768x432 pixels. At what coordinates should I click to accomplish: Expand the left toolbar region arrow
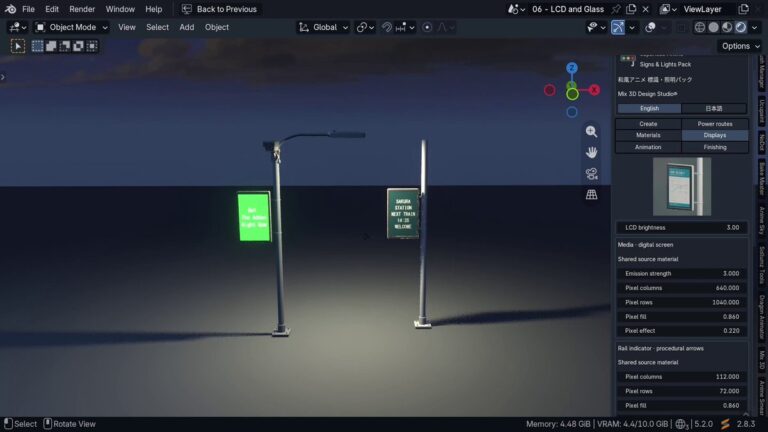pyautogui.click(x=3, y=77)
